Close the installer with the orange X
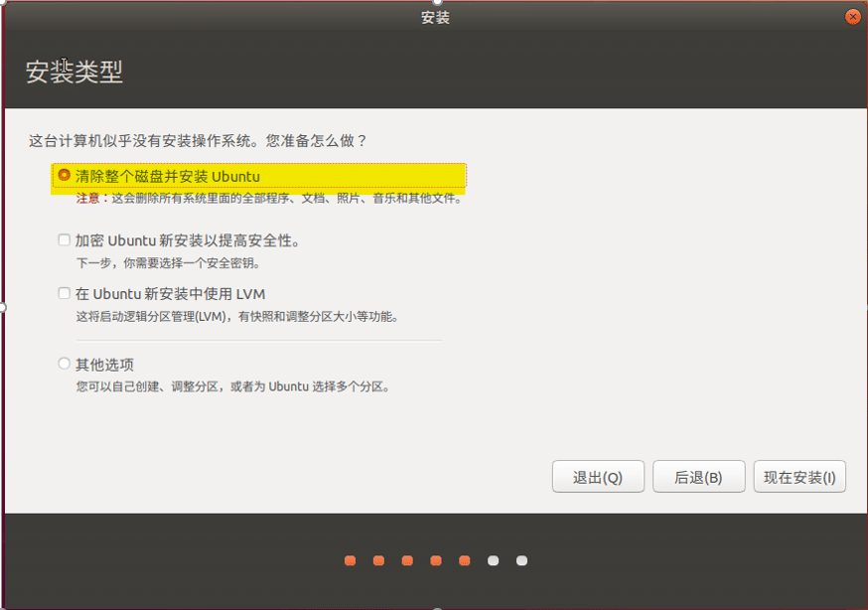 [852, 17]
